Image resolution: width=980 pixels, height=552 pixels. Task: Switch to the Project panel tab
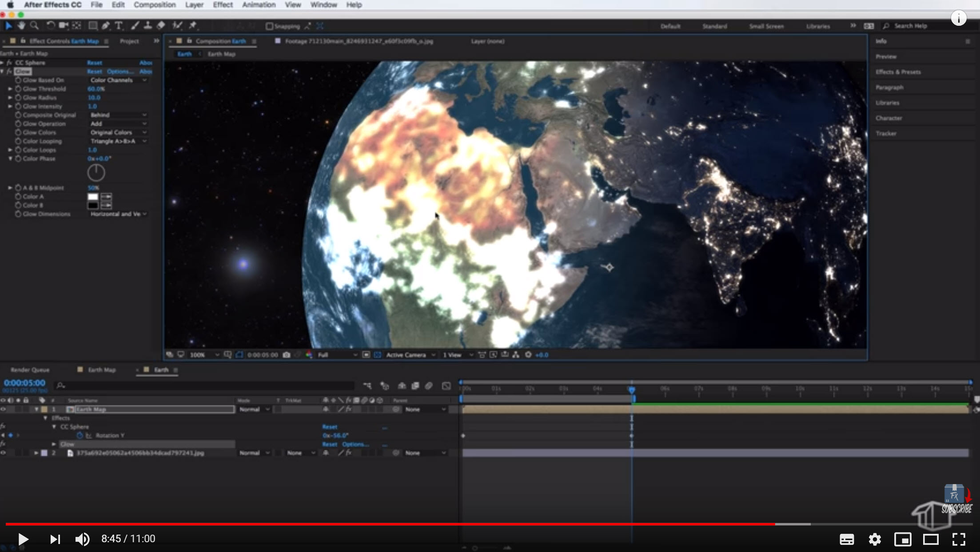(129, 41)
